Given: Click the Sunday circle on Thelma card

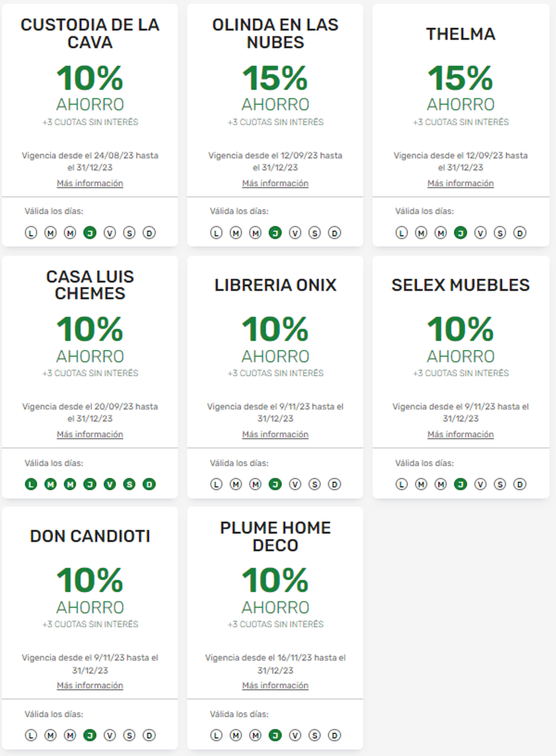Looking at the screenshot, I should click(x=520, y=233).
